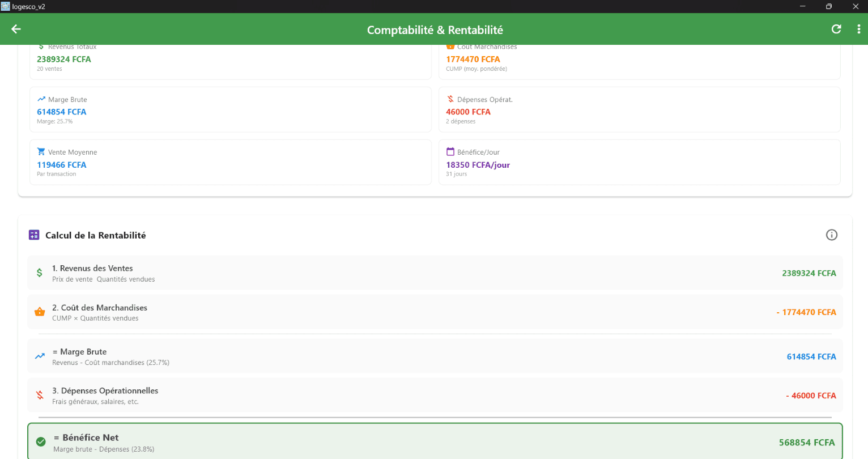The image size is (868, 459).
Task: Click the 2389324 FCFA amount in the Revenus des Ventes row
Action: [x=809, y=273]
